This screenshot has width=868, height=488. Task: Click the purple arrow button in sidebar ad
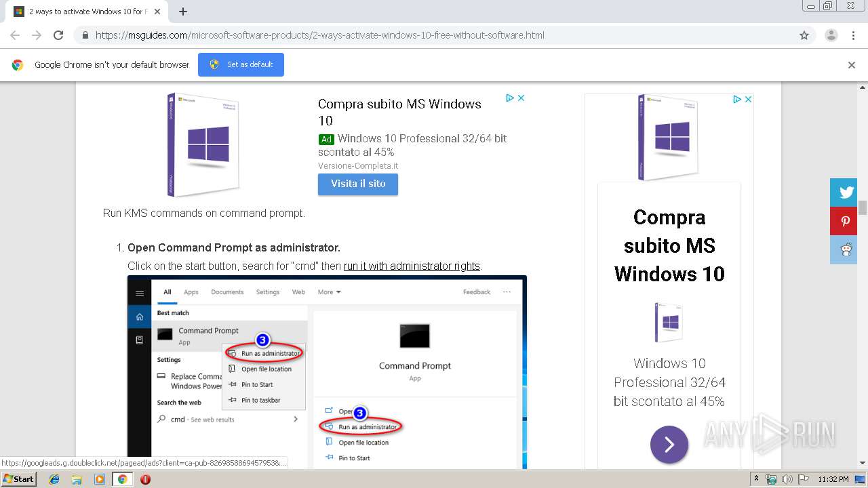coord(669,445)
